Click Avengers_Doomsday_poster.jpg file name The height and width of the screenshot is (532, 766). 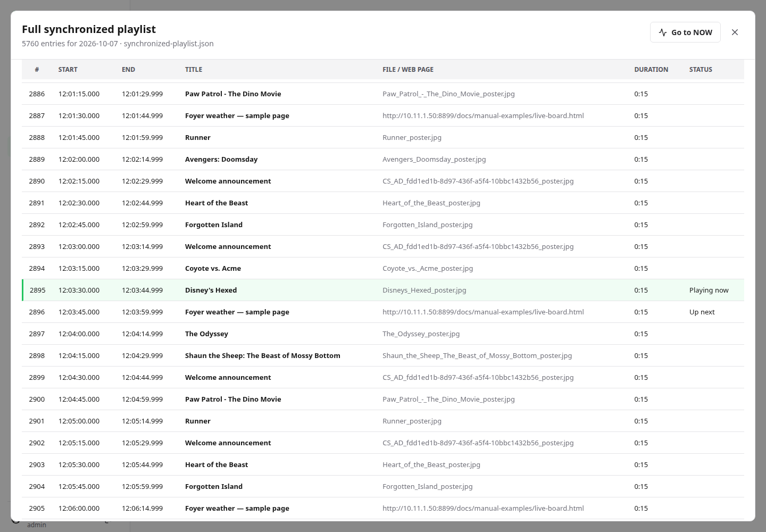434,160
